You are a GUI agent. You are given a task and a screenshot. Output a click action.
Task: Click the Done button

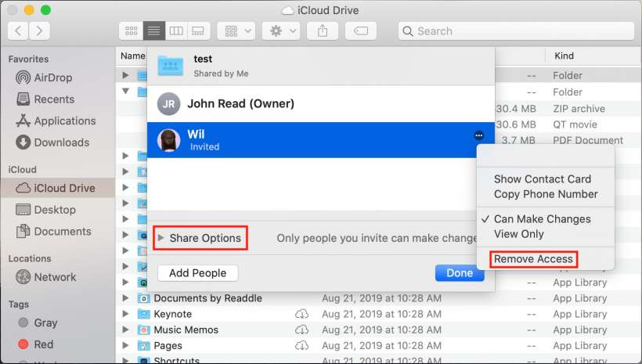coord(460,273)
